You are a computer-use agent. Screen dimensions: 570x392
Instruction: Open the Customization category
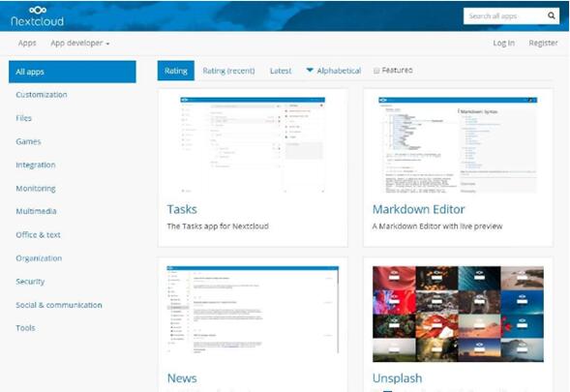(42, 95)
